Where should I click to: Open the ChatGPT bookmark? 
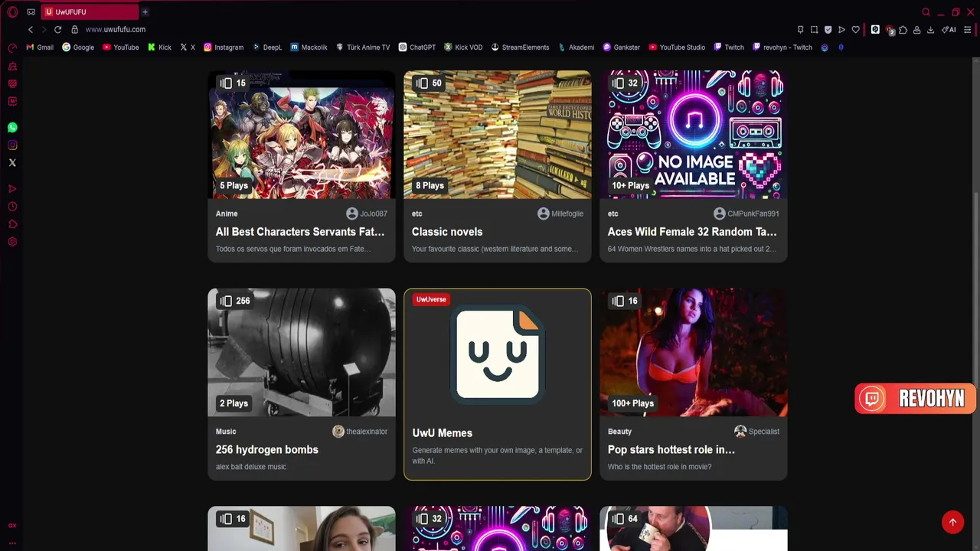[x=417, y=47]
